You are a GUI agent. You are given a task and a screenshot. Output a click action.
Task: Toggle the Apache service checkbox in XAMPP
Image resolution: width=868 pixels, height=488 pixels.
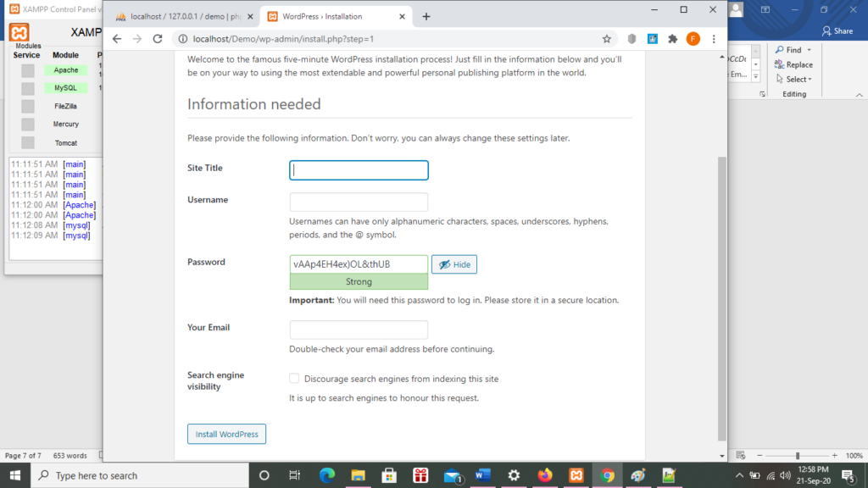(x=28, y=70)
